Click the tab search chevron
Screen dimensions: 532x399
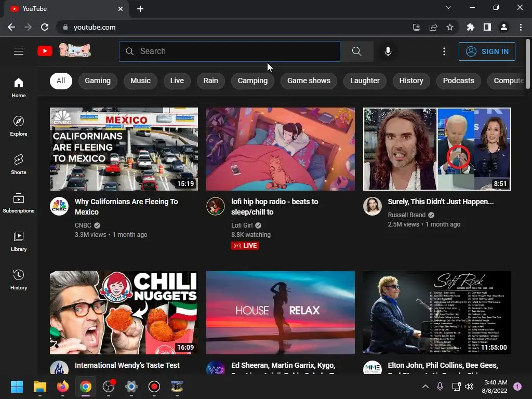(448, 7)
